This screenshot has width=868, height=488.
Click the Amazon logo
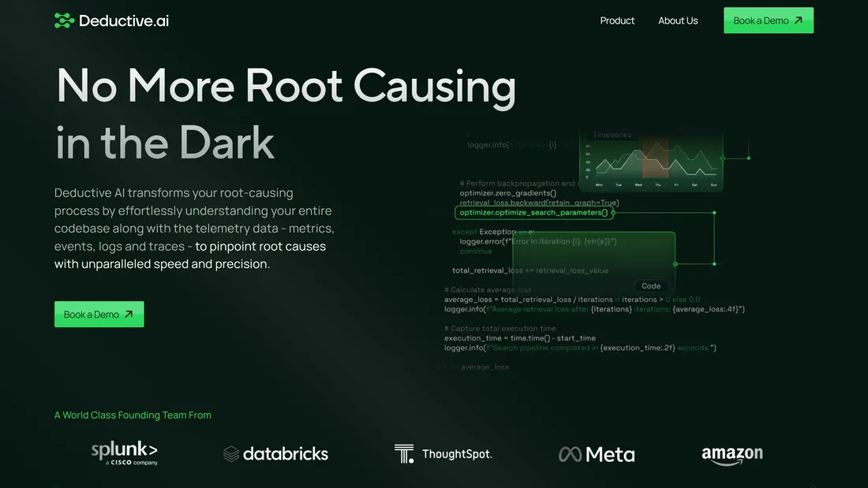point(731,455)
